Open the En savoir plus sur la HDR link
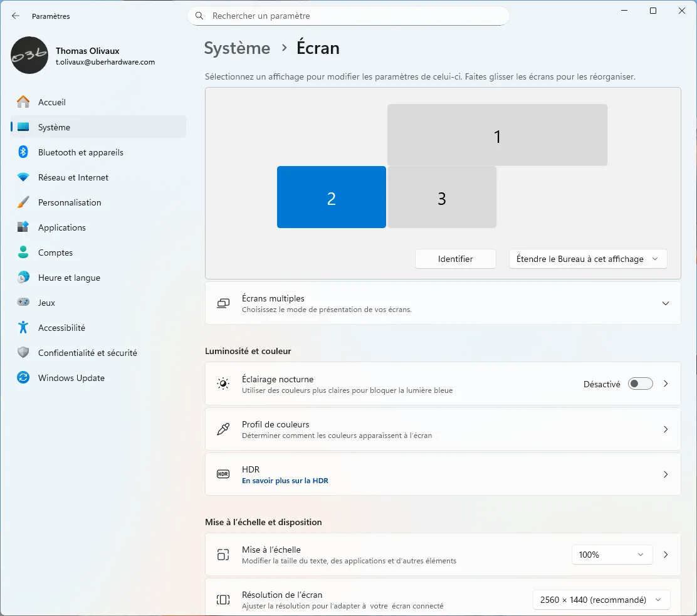 click(x=285, y=481)
